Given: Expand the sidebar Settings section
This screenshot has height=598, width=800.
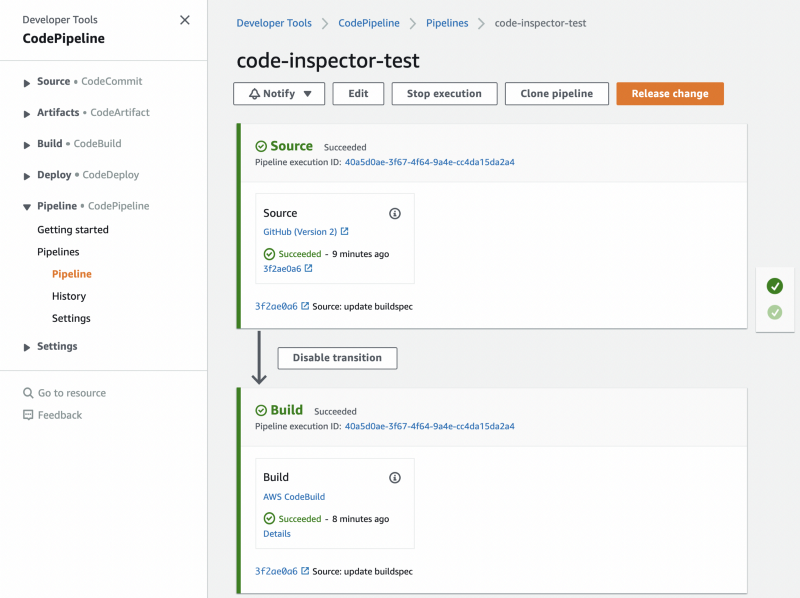Looking at the screenshot, I should 27,347.
